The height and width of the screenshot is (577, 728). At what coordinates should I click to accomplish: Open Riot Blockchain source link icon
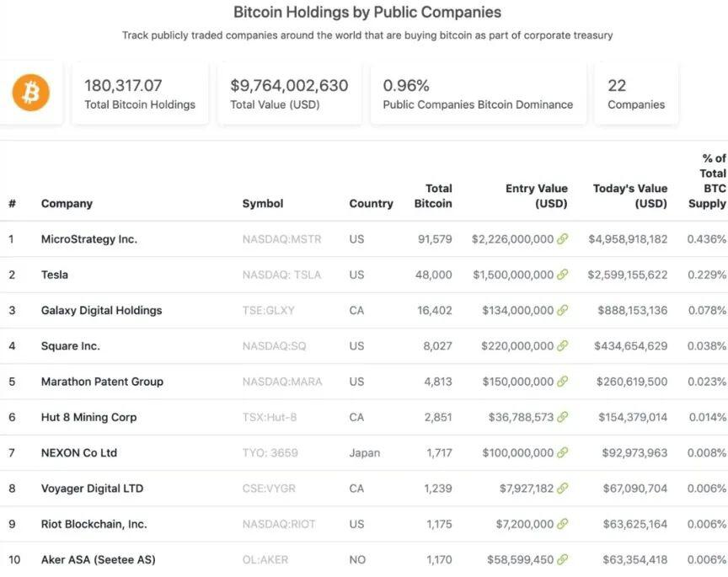point(562,524)
